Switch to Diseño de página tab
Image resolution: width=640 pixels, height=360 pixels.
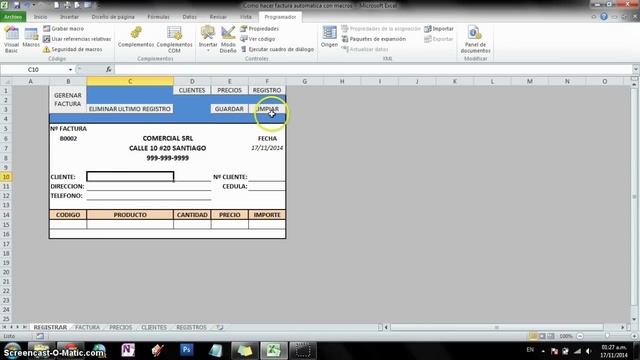click(113, 17)
